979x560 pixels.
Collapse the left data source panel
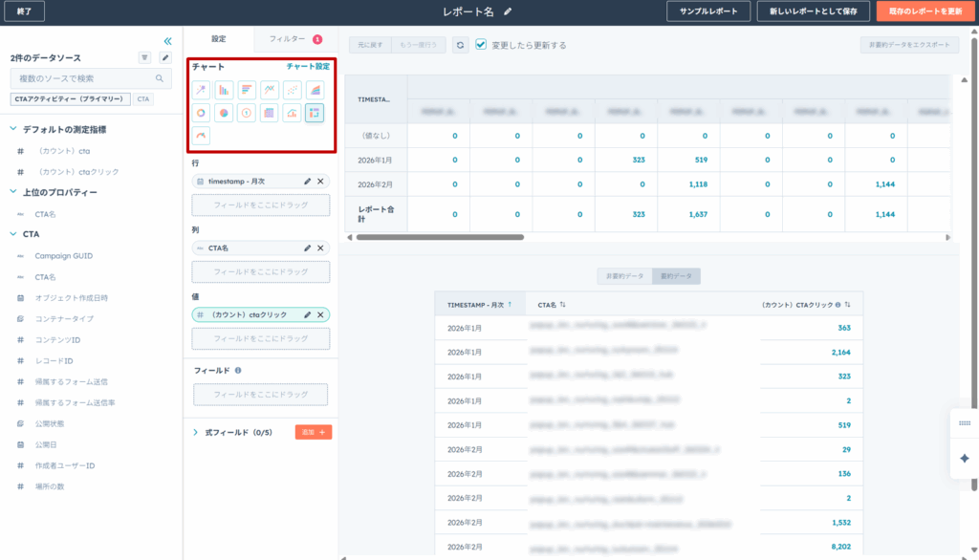click(x=167, y=41)
